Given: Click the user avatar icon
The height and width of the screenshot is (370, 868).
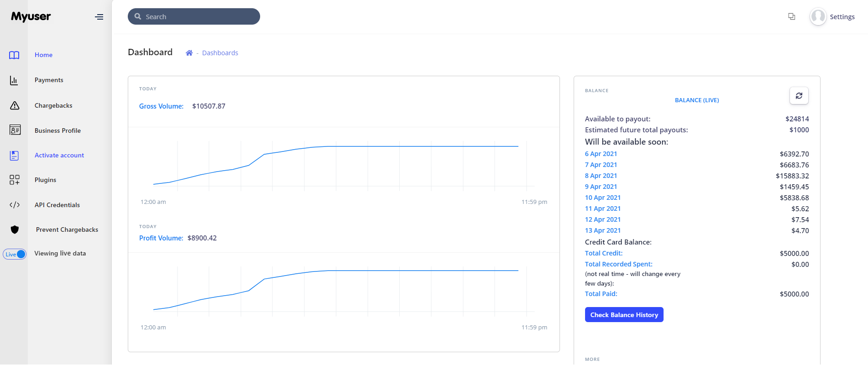Looking at the screenshot, I should pyautogui.click(x=818, y=17).
